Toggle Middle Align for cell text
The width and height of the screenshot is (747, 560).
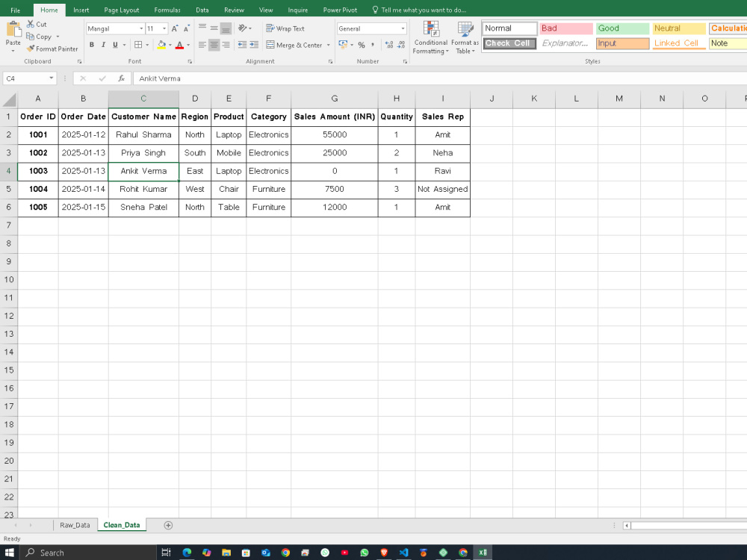[x=214, y=28]
